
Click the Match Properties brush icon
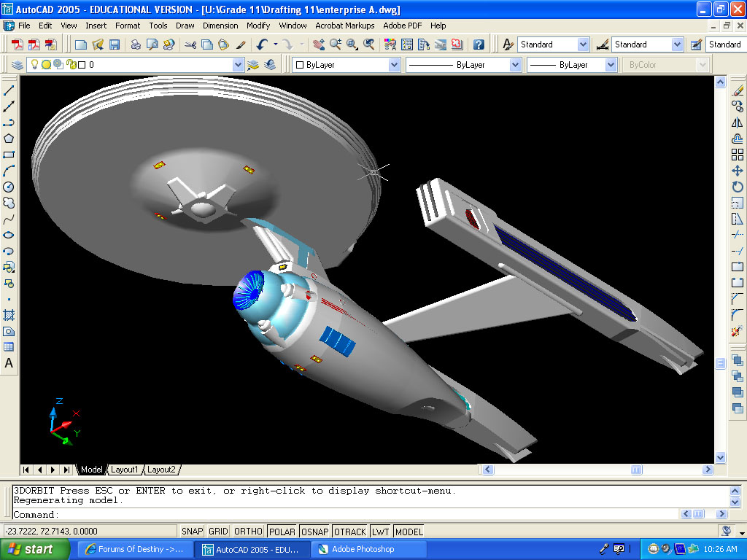click(241, 44)
